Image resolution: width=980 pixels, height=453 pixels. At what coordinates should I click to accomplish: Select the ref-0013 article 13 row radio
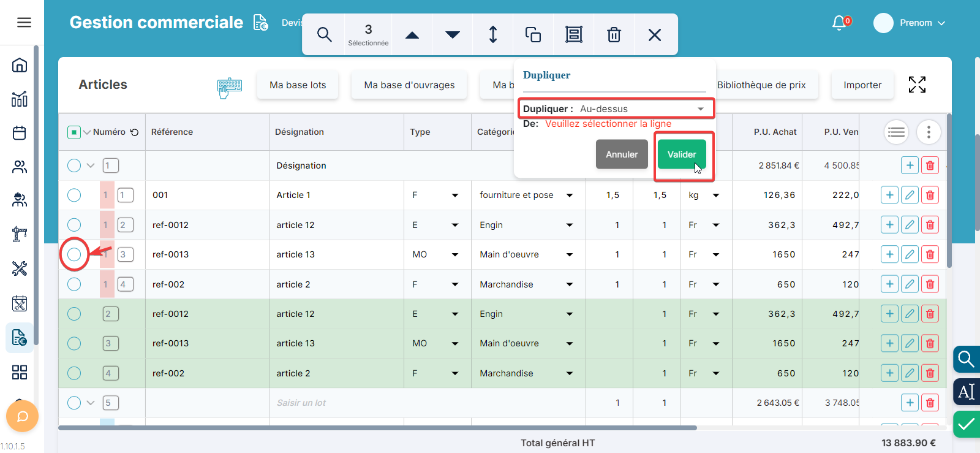point(74,254)
